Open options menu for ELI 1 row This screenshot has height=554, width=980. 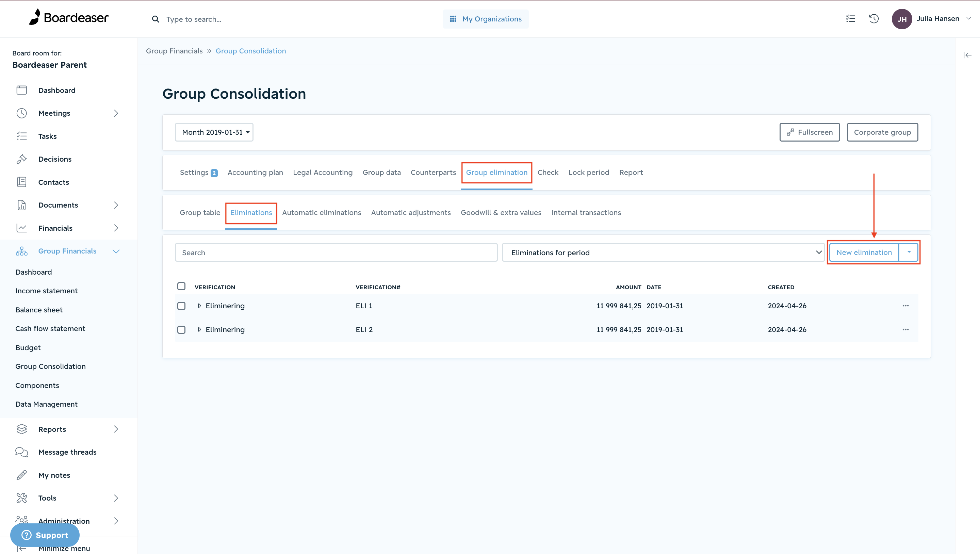[905, 306]
